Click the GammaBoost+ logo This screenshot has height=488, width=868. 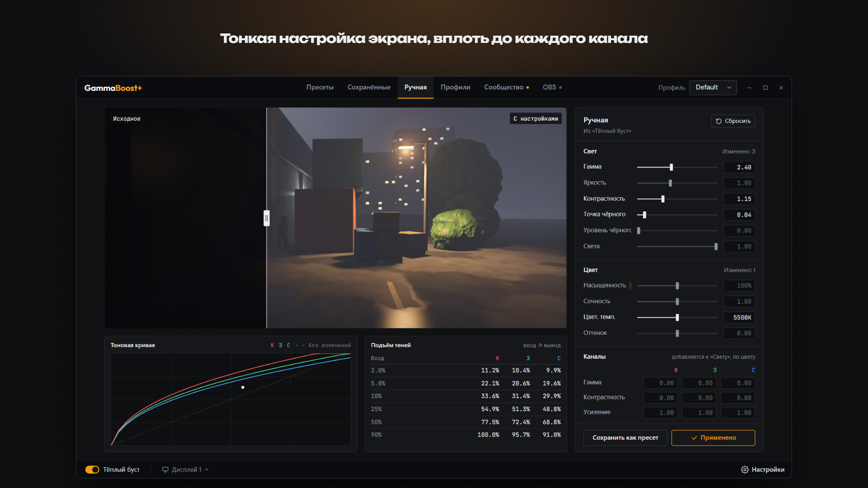click(113, 88)
